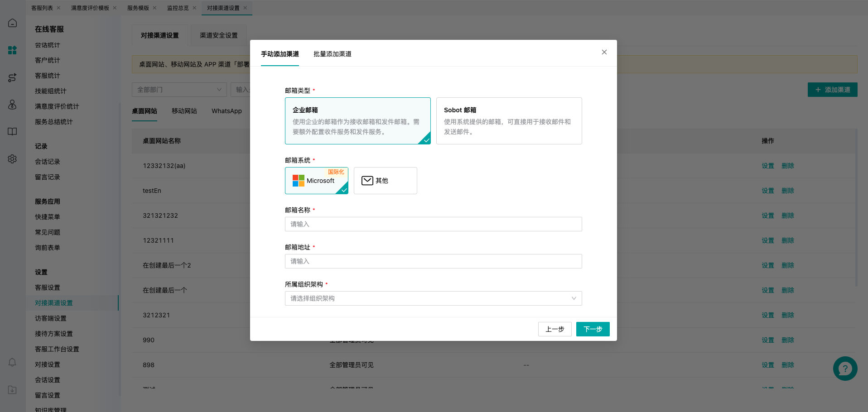The height and width of the screenshot is (412, 868).
Task: Open the 所属组织架构 dropdown
Action: click(x=434, y=298)
